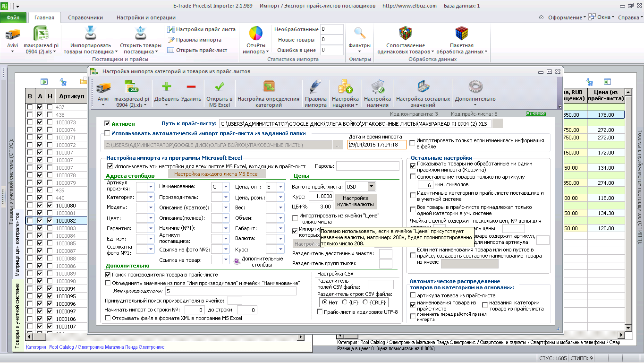
Task: Select the {CRLF} row separator radio button
Action: (x=365, y=302)
